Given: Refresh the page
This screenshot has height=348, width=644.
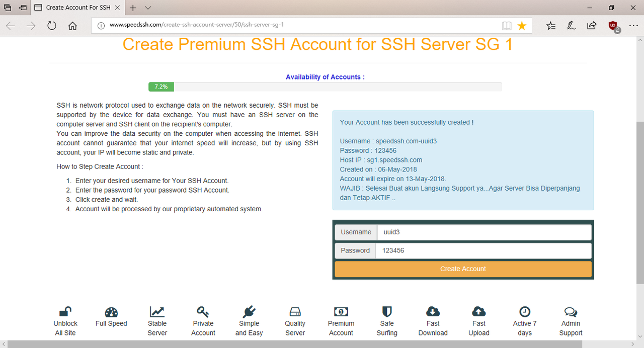Looking at the screenshot, I should (52, 26).
